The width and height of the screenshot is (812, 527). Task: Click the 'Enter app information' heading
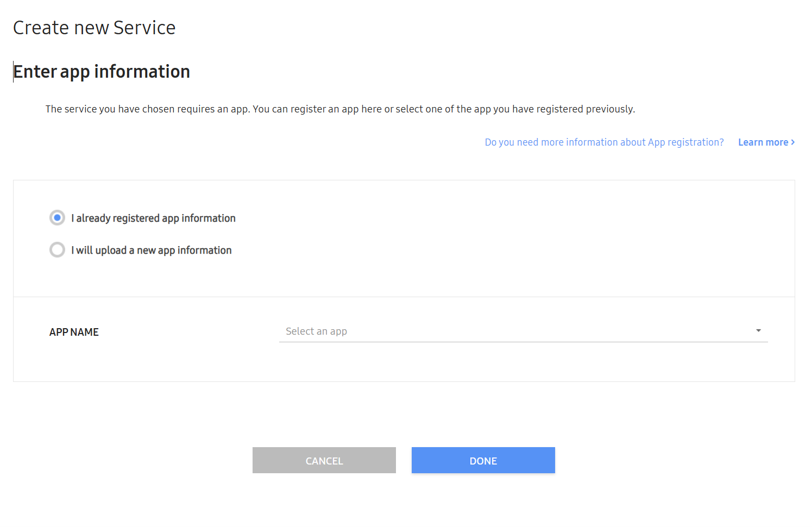tap(102, 72)
